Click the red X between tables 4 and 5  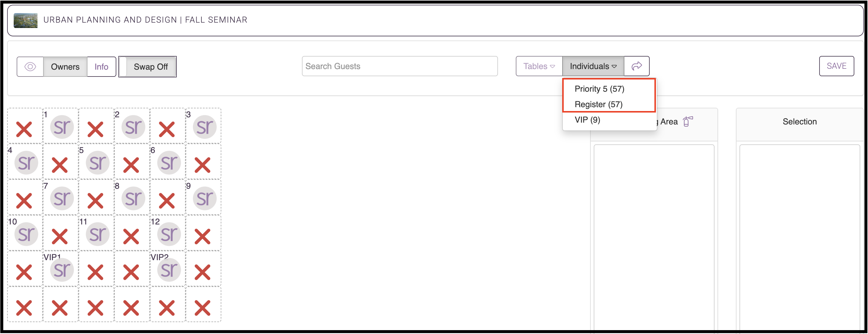59,165
